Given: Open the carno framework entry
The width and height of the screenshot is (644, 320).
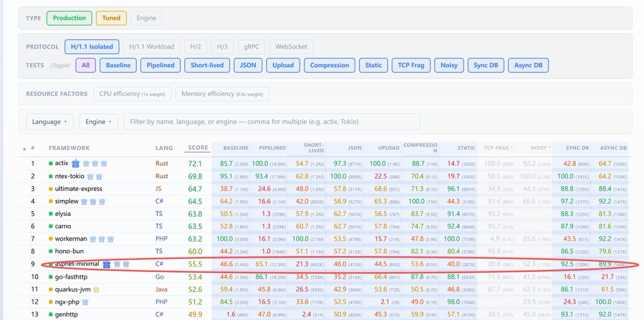Looking at the screenshot, I should coord(63,226).
